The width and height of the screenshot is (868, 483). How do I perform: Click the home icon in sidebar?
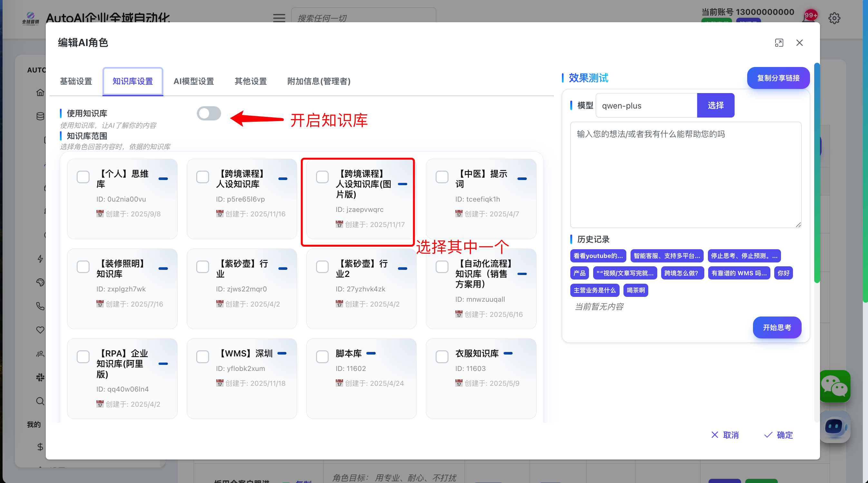click(40, 93)
